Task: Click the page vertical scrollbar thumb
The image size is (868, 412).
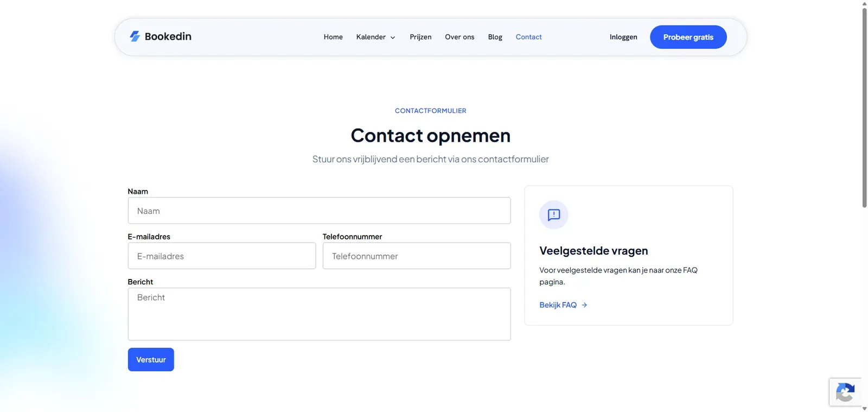Action: click(864, 107)
